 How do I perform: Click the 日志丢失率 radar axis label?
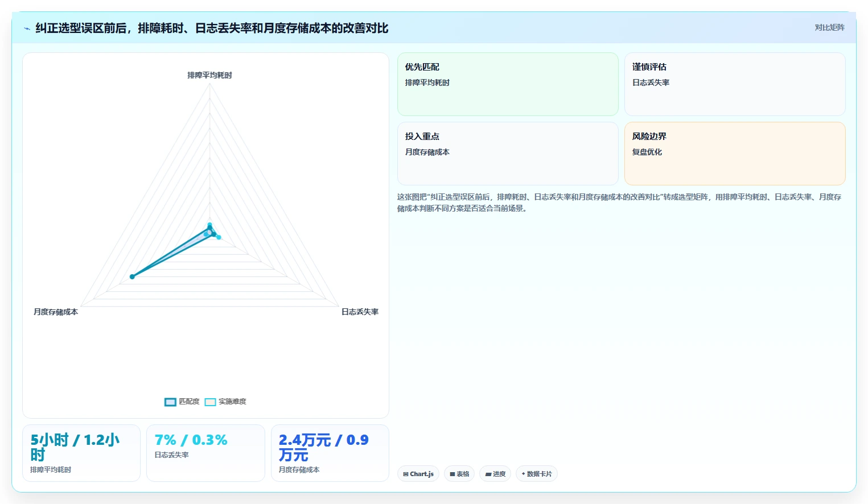pyautogui.click(x=360, y=312)
